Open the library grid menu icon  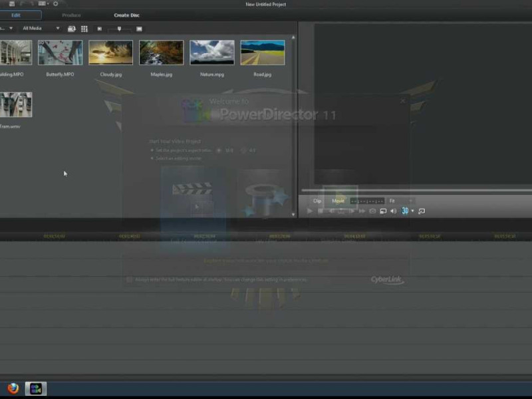[x=84, y=29]
